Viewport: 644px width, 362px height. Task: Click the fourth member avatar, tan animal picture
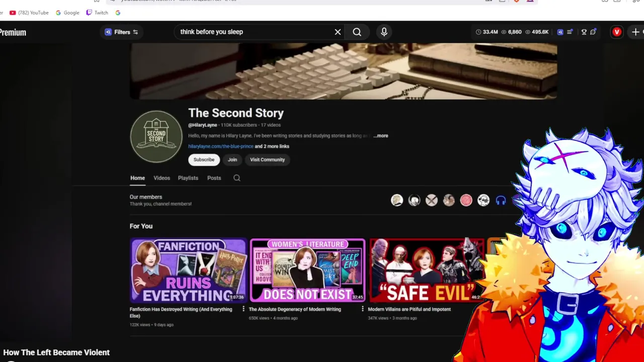click(x=449, y=201)
